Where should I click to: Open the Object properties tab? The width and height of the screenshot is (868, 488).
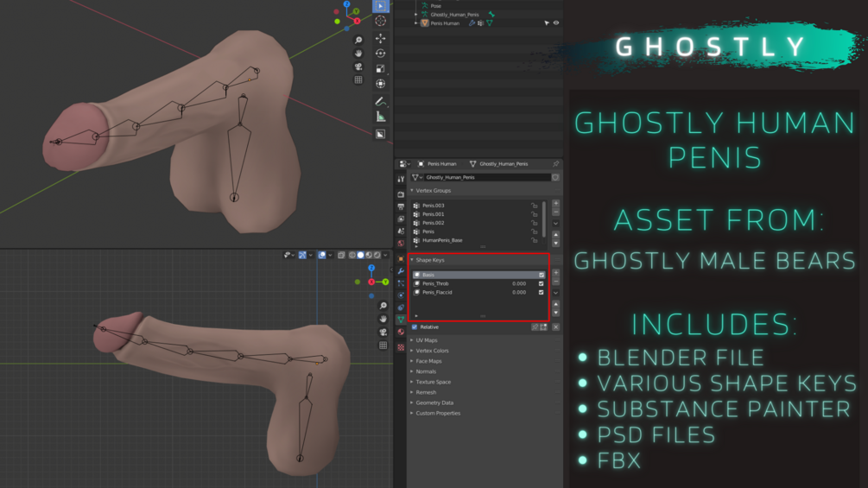[401, 259]
